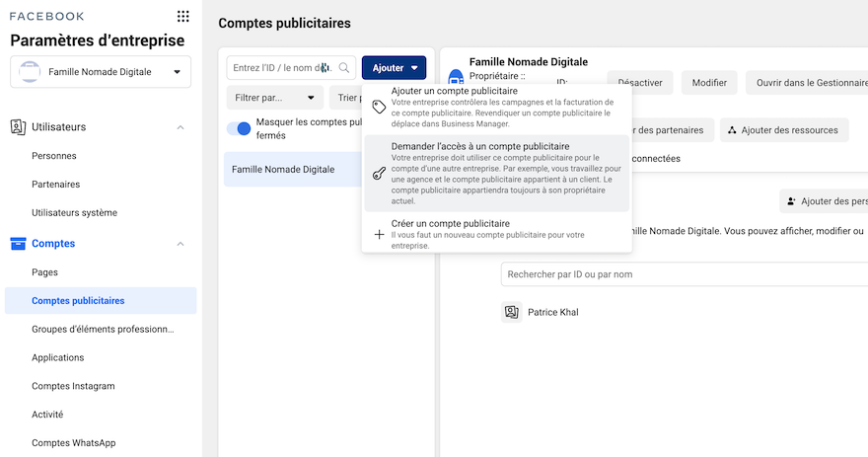
Task: Open Comptes WhatsApp in the sidebar
Action: pyautogui.click(x=73, y=442)
